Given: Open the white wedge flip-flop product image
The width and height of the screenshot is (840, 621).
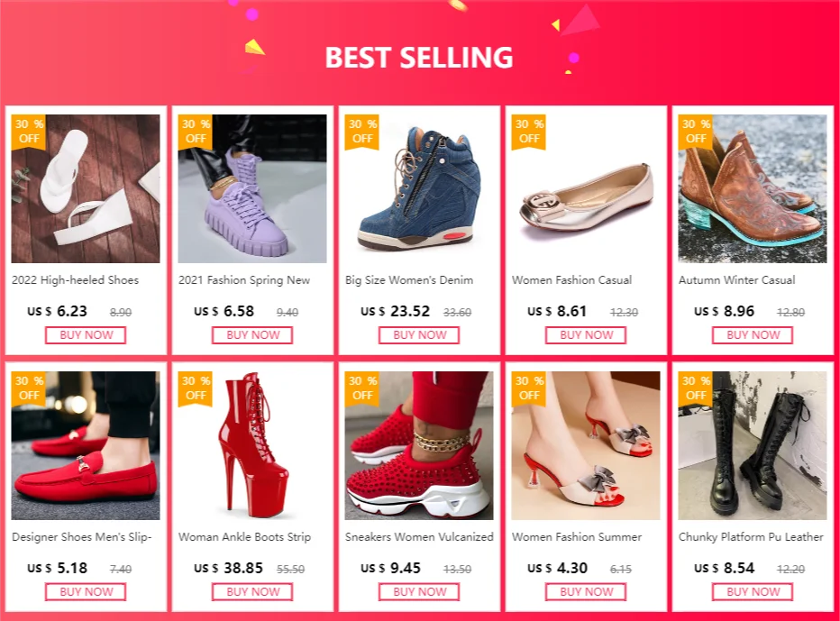Looking at the screenshot, I should [86, 188].
